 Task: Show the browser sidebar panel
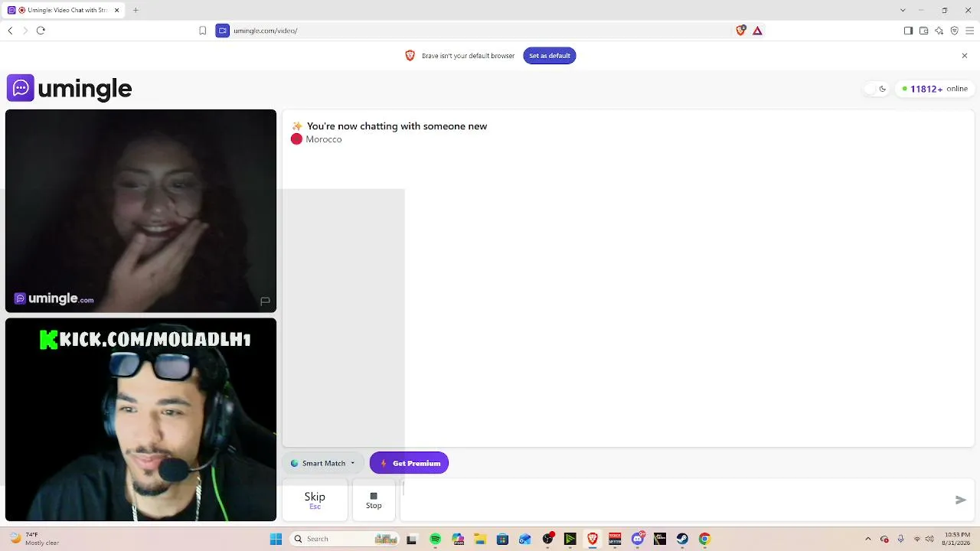(x=908, y=31)
